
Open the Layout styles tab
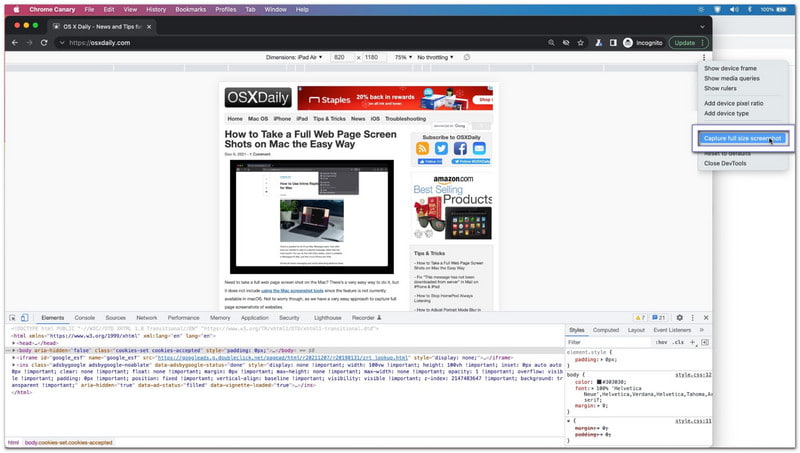click(x=636, y=330)
